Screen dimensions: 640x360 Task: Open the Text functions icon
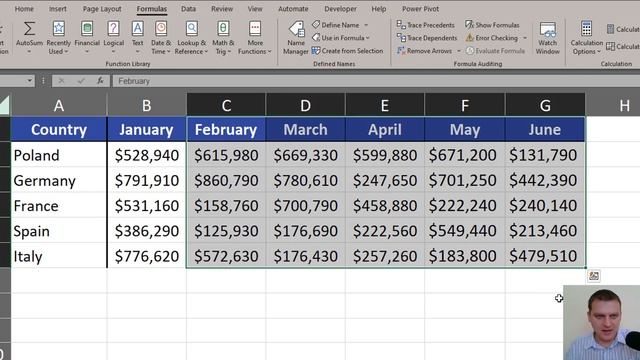point(138,29)
